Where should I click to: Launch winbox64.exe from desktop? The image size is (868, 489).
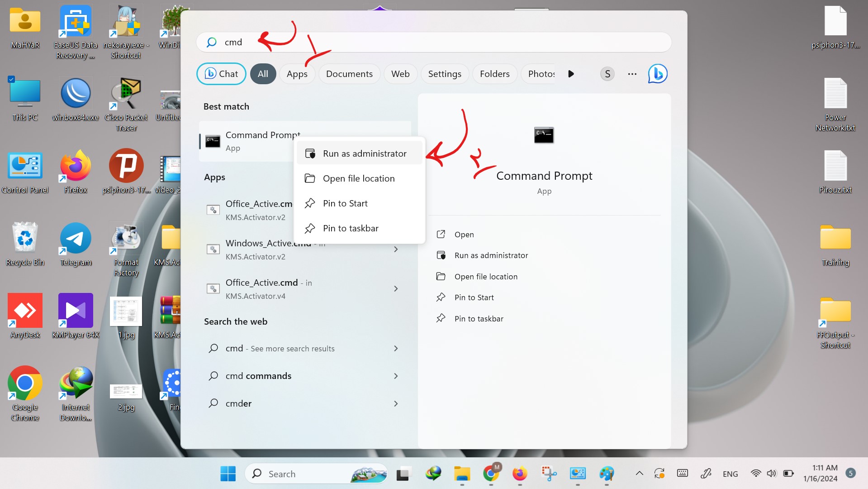click(76, 100)
